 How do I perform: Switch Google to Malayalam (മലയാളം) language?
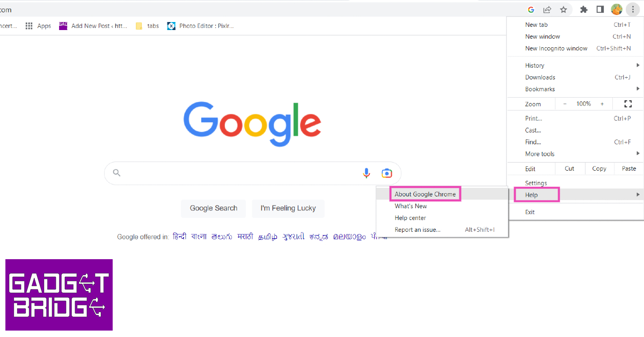point(349,237)
